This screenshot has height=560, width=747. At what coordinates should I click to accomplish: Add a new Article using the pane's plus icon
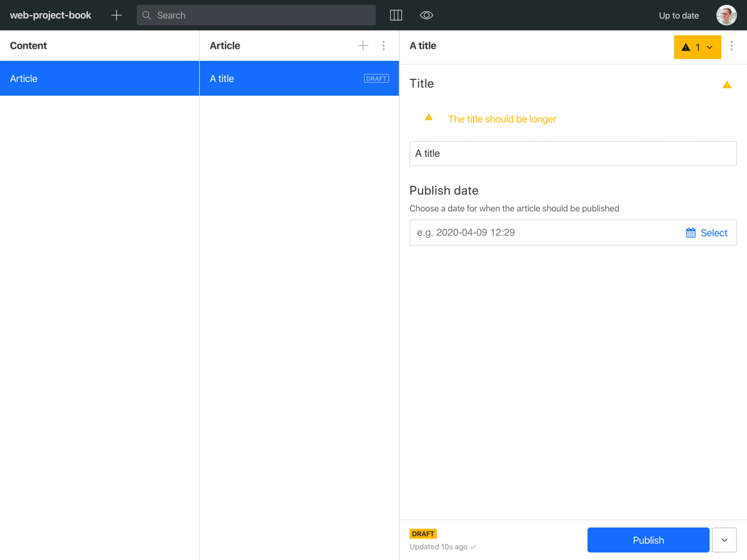pos(363,45)
